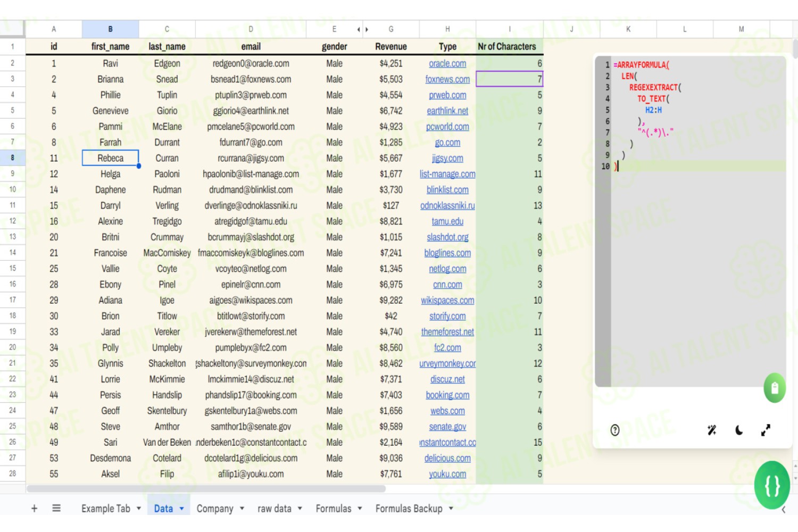Switch to the Company sheet tab
Screen dimensions: 798x532
215,509
